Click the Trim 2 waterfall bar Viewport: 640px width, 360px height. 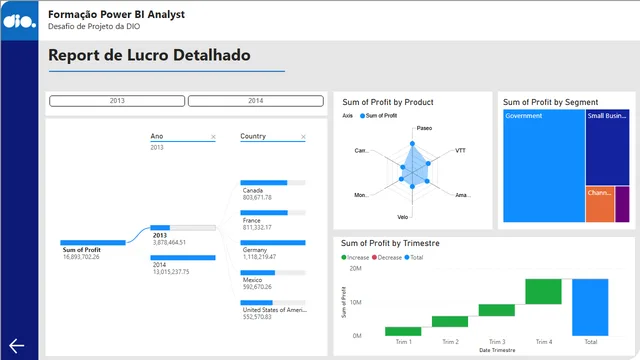[x=450, y=322]
